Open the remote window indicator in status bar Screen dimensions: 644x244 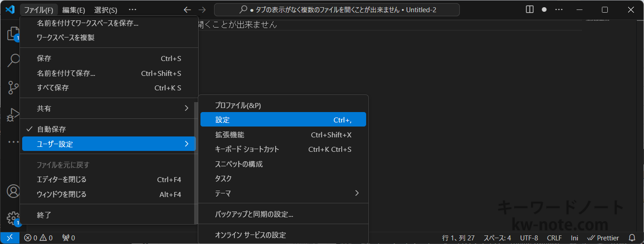10,238
